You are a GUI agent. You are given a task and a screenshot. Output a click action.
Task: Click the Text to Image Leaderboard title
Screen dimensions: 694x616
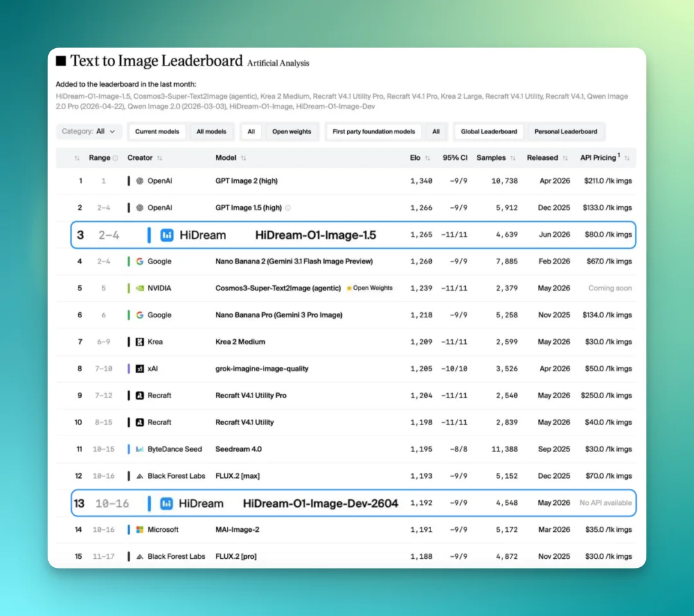[157, 60]
